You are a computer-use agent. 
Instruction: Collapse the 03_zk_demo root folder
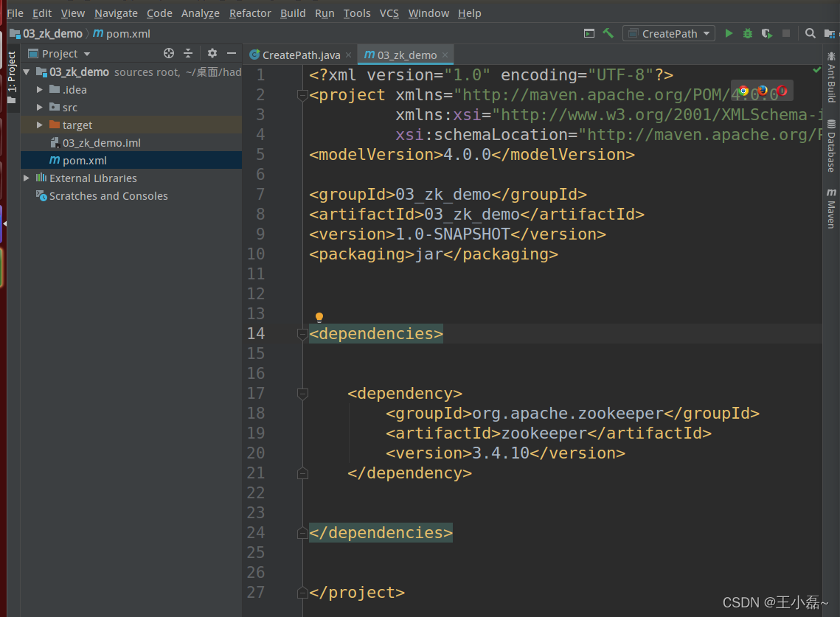27,72
